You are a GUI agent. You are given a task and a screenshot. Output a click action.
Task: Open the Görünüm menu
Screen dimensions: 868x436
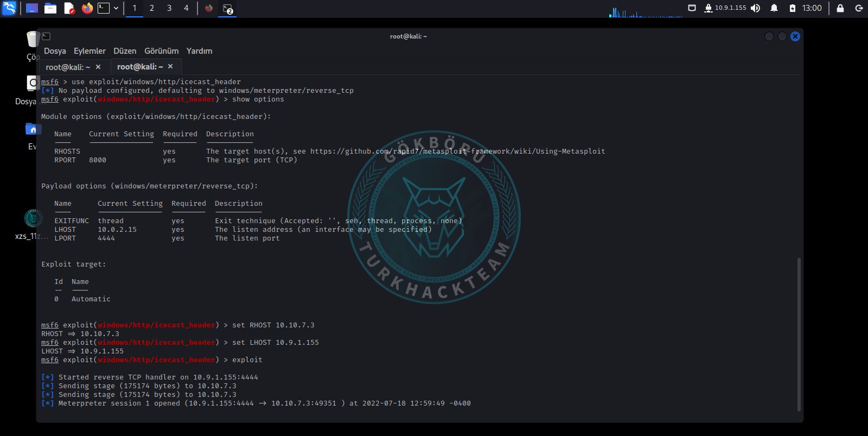pos(161,51)
